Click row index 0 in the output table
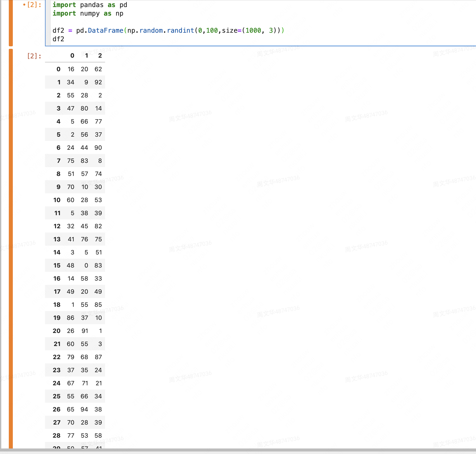 click(58, 69)
